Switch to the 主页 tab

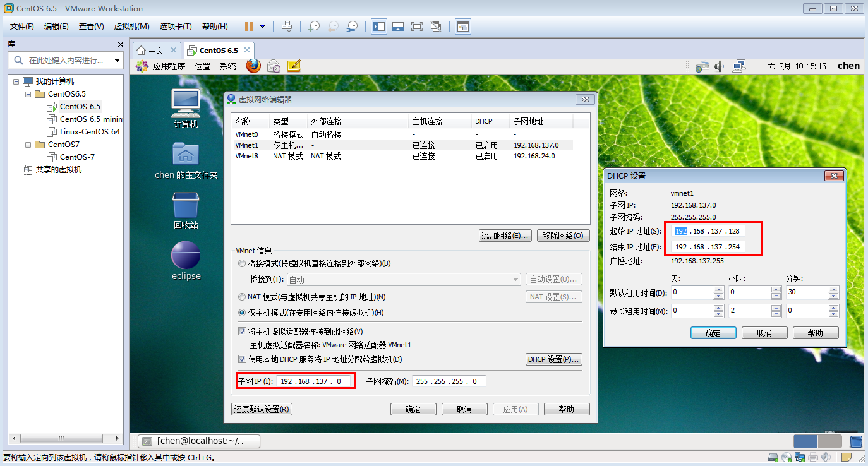coord(156,51)
